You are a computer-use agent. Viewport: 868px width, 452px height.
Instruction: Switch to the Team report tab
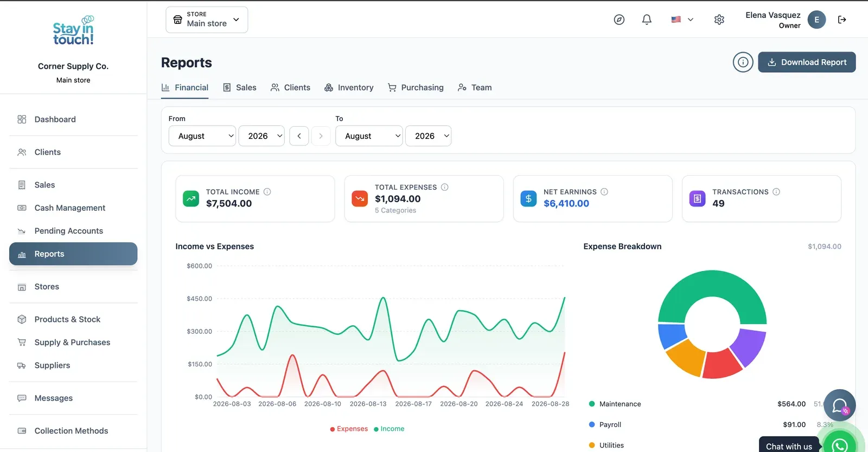(475, 88)
